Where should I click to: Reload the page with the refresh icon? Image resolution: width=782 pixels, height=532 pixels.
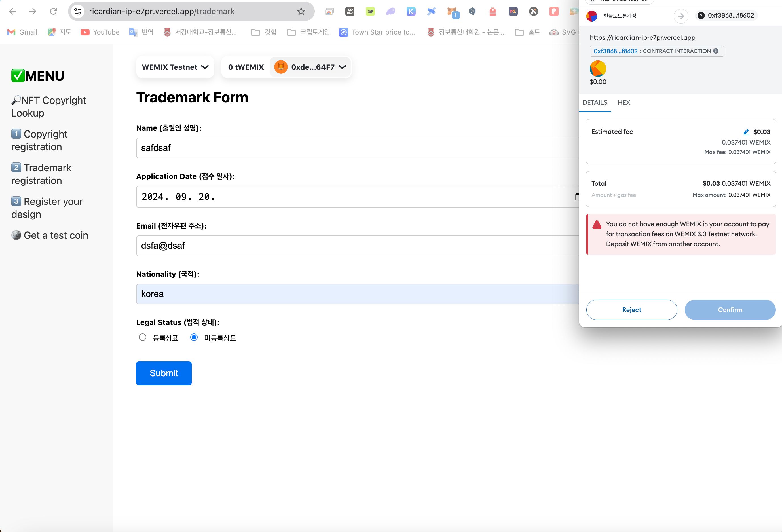click(53, 11)
